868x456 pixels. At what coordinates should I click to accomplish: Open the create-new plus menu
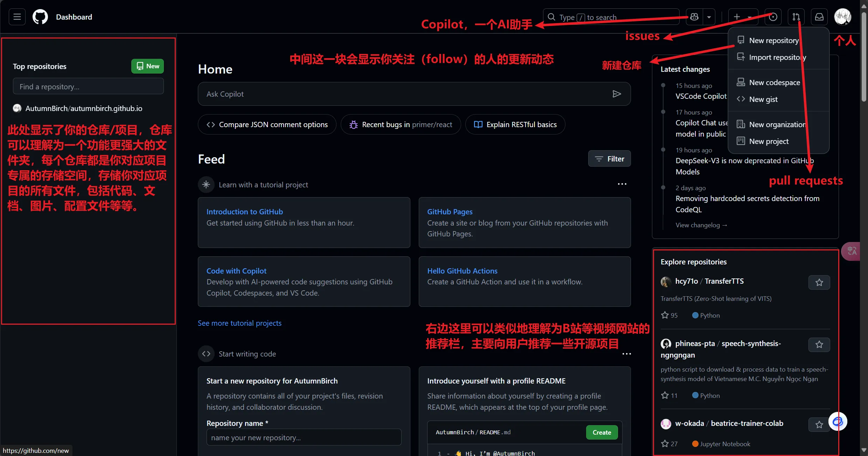tap(743, 17)
